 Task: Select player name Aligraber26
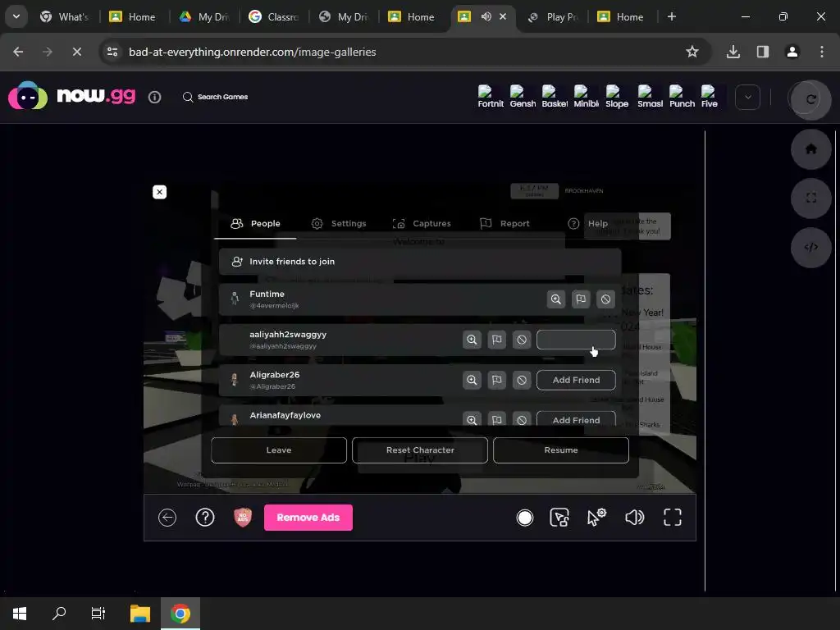pos(274,374)
